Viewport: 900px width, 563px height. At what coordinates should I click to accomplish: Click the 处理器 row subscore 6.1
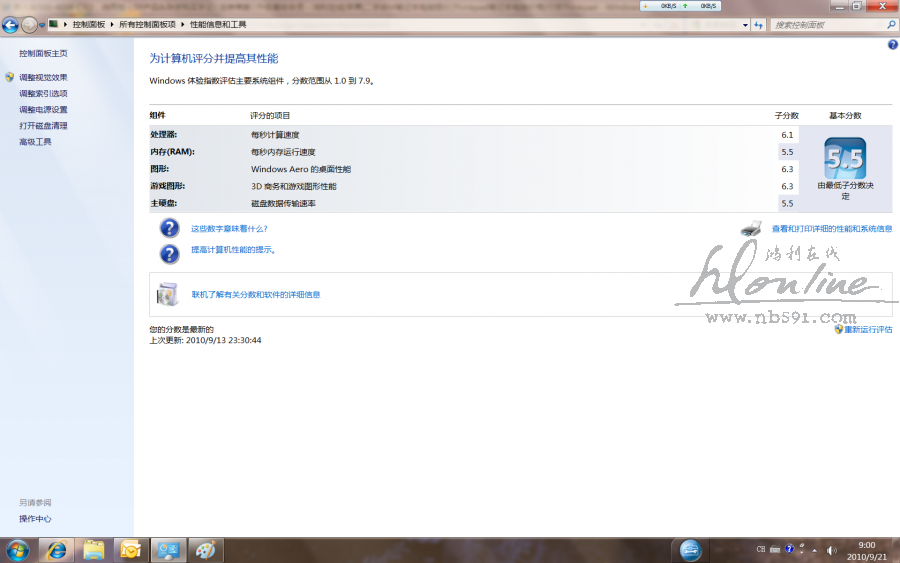click(x=787, y=135)
